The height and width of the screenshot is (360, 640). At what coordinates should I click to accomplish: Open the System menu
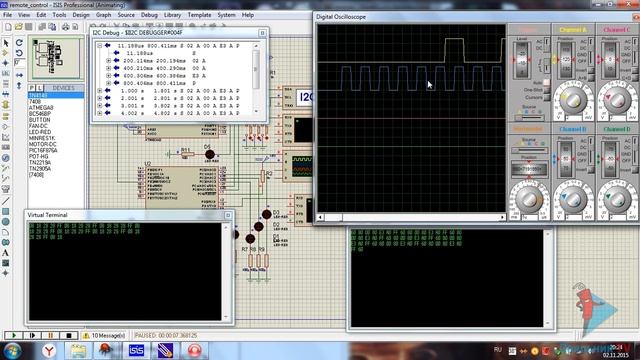point(226,15)
